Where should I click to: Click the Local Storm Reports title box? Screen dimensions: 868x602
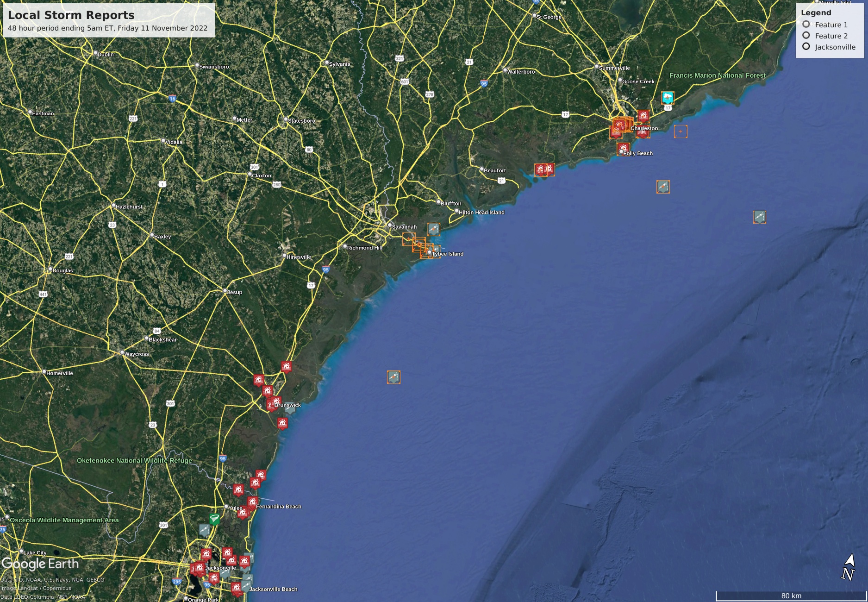pyautogui.click(x=108, y=20)
